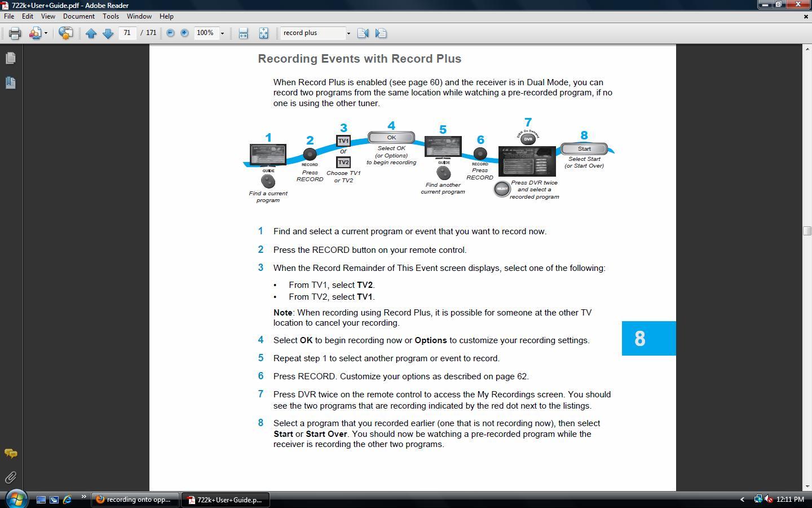Screen dimensions: 812x508
Task: Go to the previous page with up arrow
Action: click(91, 33)
